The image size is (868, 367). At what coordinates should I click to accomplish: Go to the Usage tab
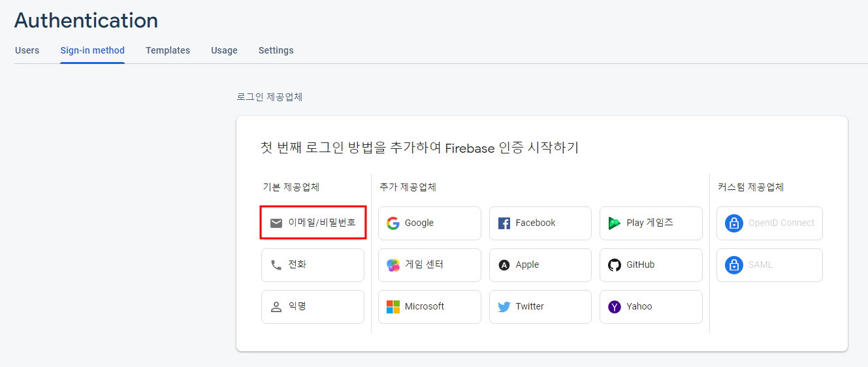[x=224, y=50]
